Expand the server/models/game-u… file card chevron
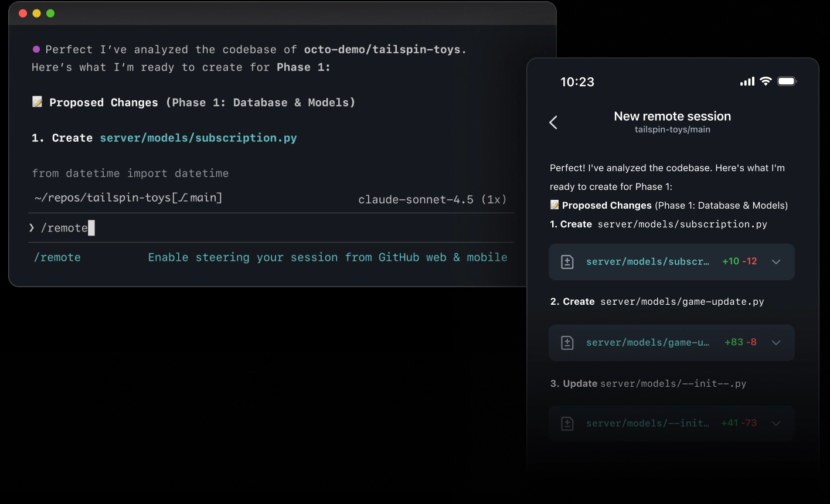Viewport: 830px width, 504px height. coord(776,342)
